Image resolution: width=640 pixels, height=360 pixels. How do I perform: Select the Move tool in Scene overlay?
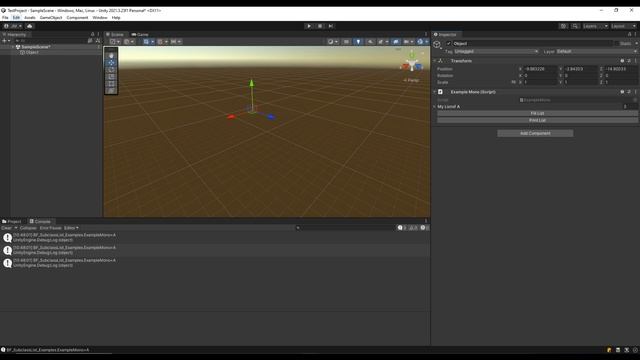tap(111, 63)
